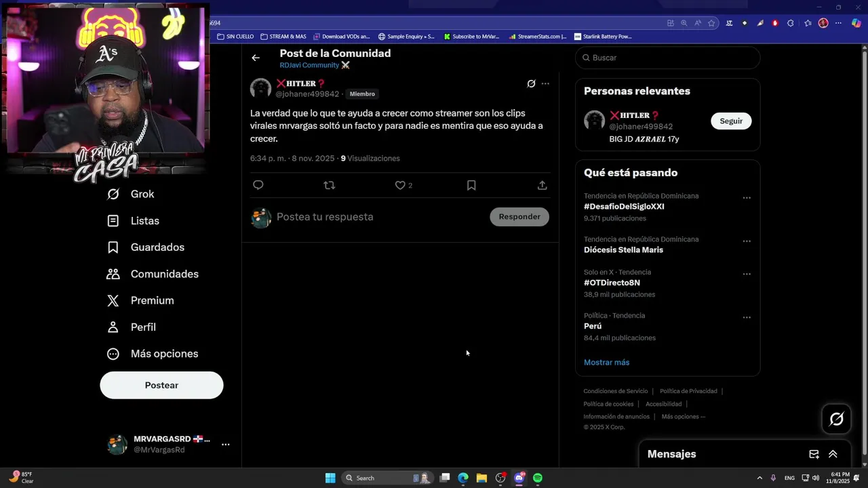Open post's three-dot more menu
This screenshot has width=868, height=488.
pyautogui.click(x=545, y=84)
